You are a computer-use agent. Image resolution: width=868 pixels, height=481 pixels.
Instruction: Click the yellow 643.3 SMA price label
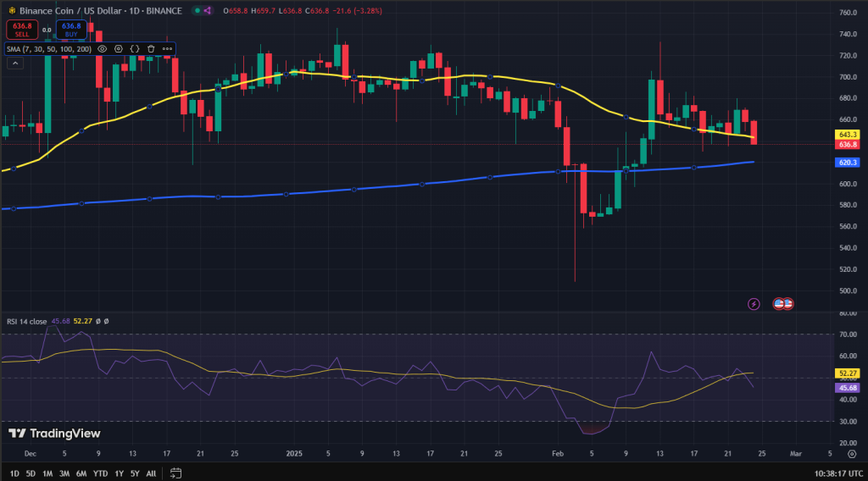pos(848,135)
